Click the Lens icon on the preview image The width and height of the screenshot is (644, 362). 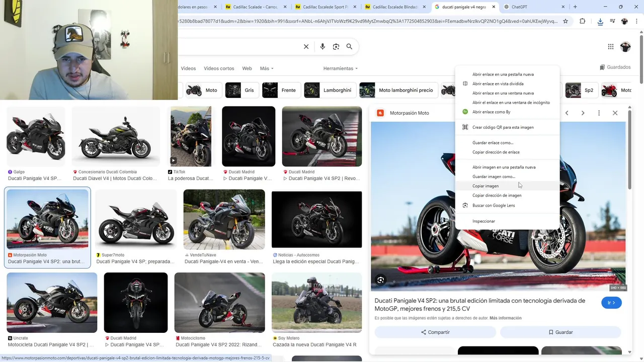coord(381,280)
